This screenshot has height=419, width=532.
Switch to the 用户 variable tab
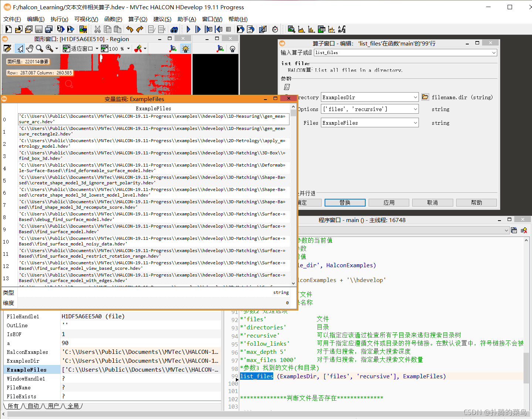53,406
